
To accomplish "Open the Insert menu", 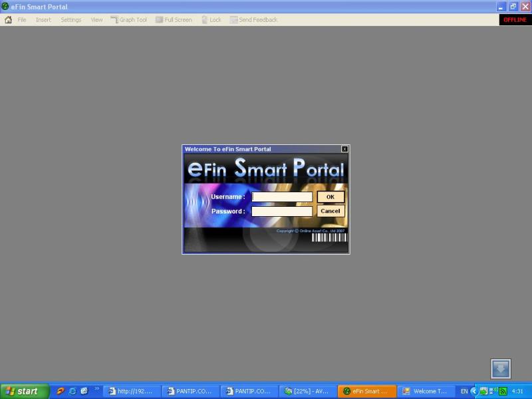I will coord(43,20).
